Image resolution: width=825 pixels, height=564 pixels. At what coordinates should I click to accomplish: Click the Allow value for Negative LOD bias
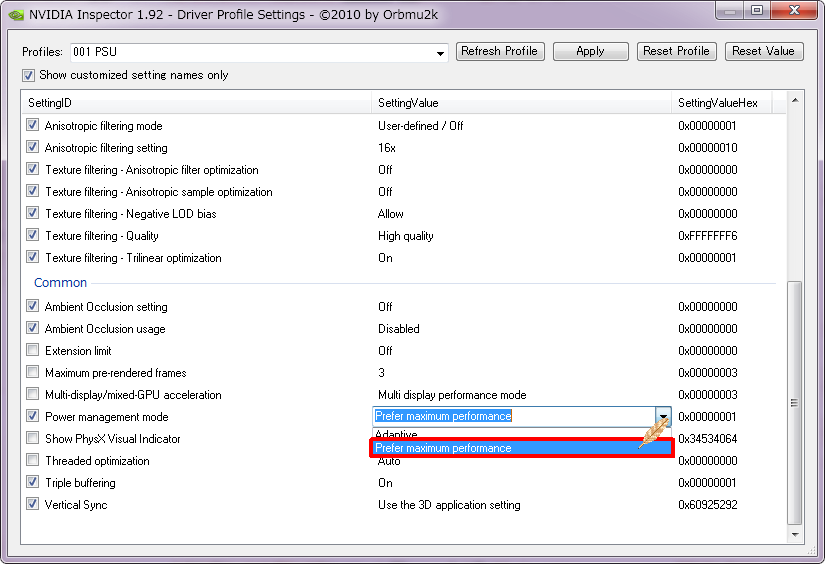390,214
